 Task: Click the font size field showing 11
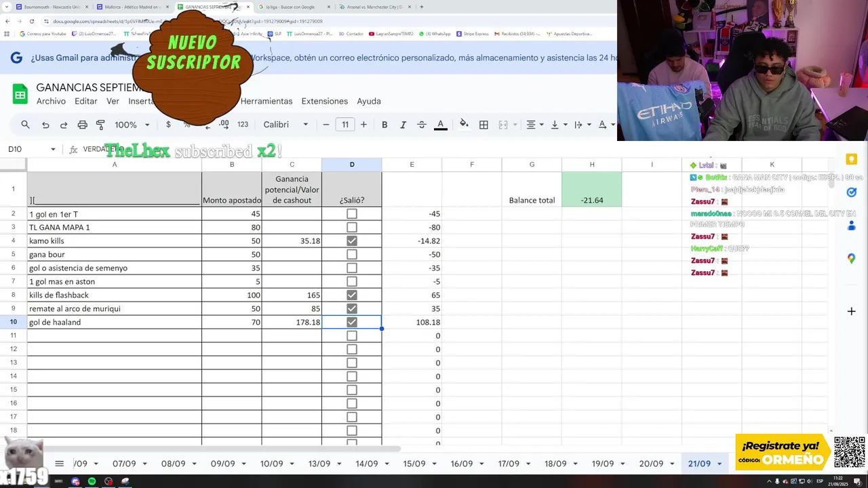pyautogui.click(x=345, y=125)
